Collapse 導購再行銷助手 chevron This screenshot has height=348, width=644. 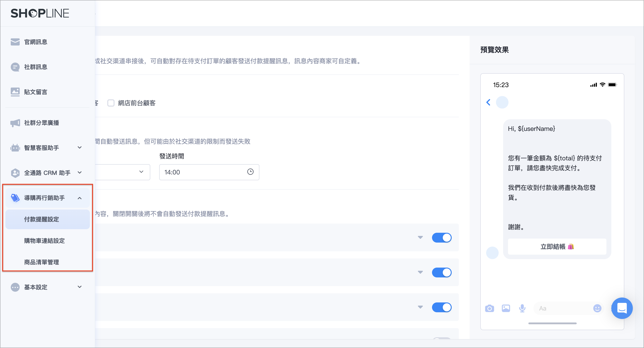click(x=80, y=198)
